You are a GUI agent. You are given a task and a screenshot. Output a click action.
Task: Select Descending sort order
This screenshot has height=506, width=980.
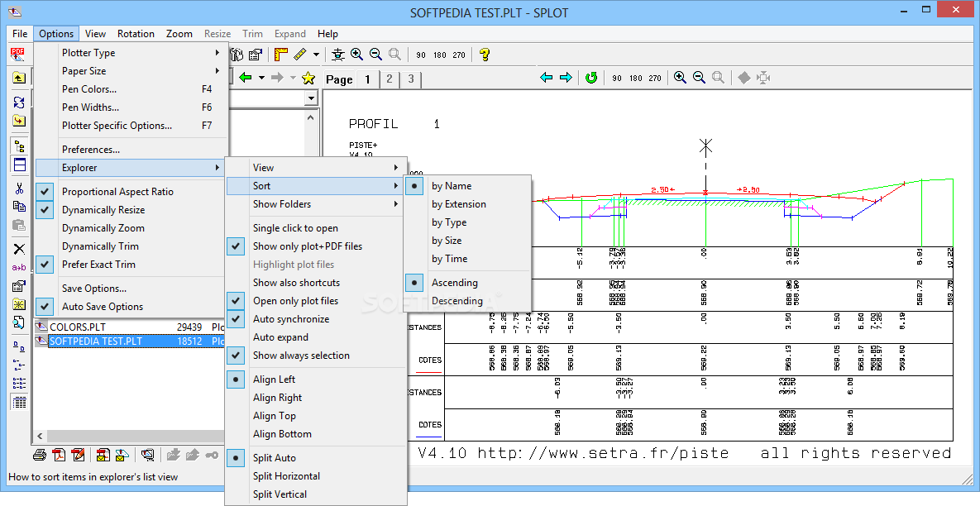(467, 300)
